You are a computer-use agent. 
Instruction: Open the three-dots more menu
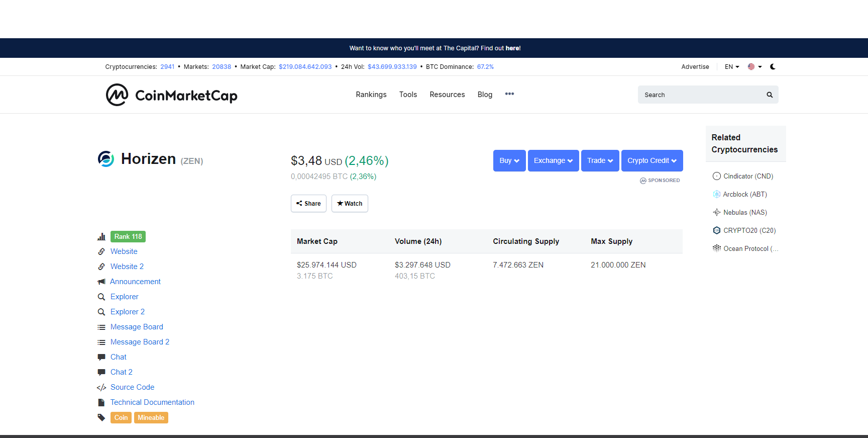[509, 94]
